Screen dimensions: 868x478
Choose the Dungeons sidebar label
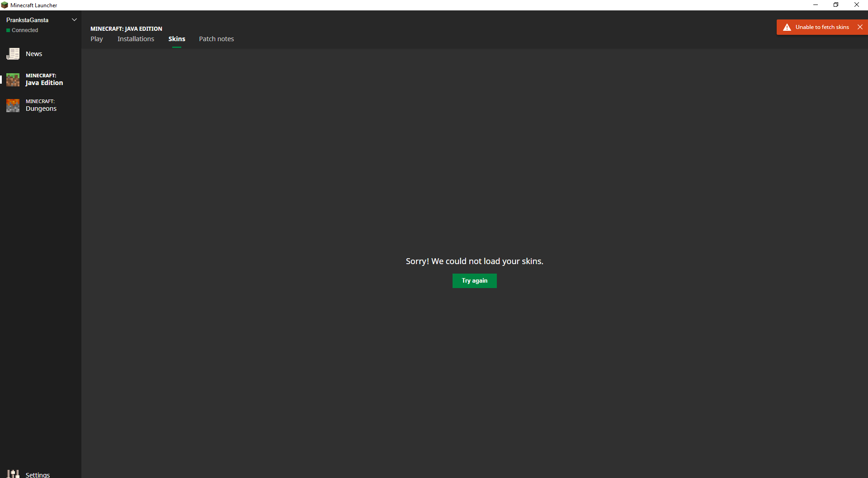(x=41, y=105)
